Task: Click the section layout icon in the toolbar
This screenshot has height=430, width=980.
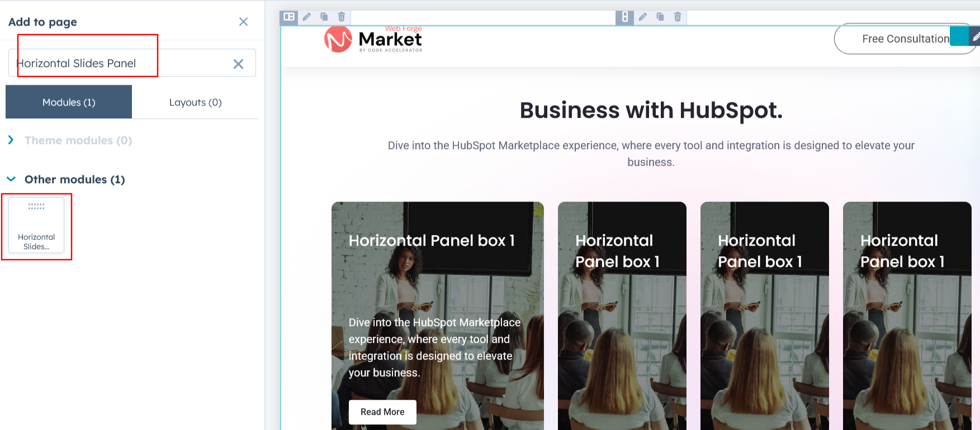Action: pos(289,17)
